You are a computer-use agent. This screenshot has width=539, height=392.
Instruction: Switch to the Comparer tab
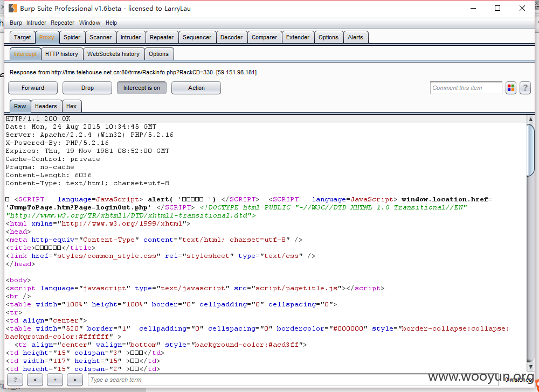(264, 37)
